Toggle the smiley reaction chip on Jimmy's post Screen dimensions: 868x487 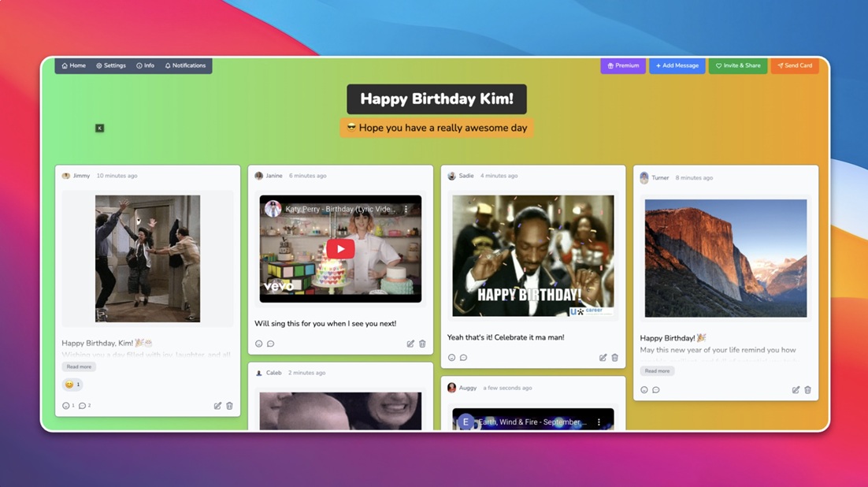72,385
